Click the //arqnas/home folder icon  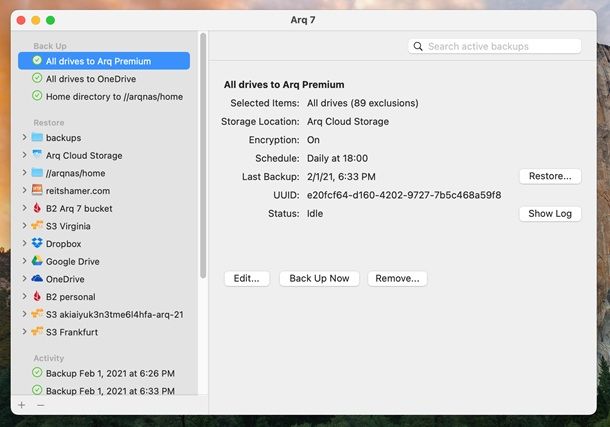click(37, 173)
